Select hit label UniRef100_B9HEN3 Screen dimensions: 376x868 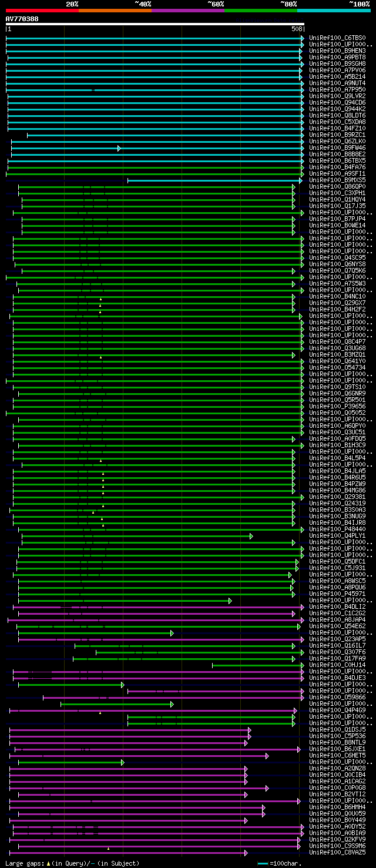click(x=337, y=51)
